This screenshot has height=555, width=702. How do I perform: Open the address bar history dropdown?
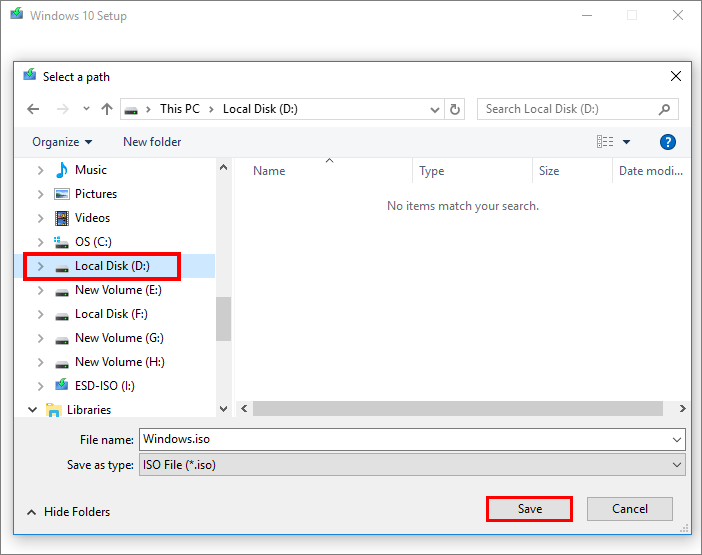[434, 110]
